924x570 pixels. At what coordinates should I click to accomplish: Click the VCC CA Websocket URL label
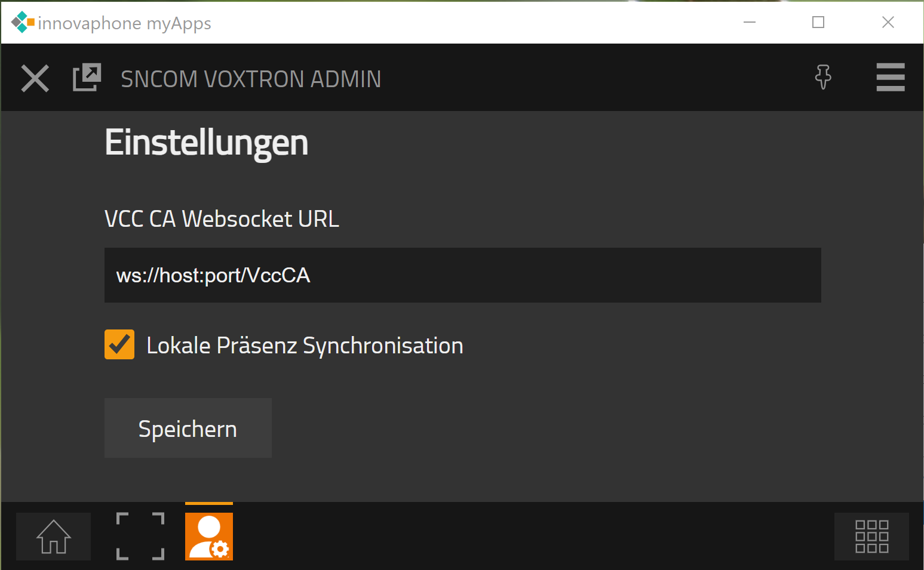(x=222, y=219)
